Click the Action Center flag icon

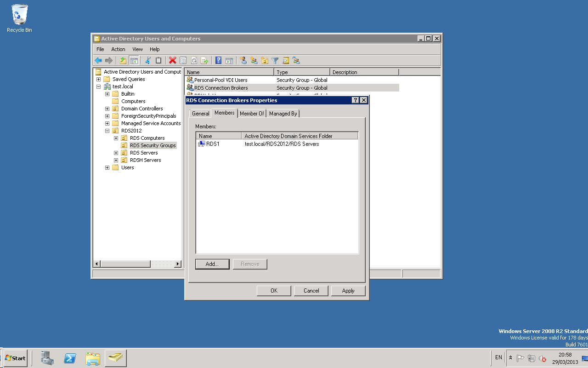pos(520,358)
